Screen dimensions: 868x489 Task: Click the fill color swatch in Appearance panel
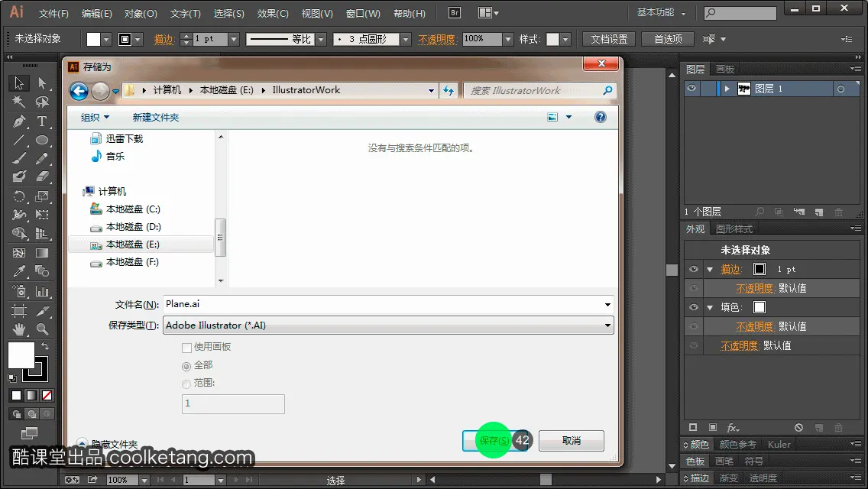pyautogui.click(x=759, y=307)
